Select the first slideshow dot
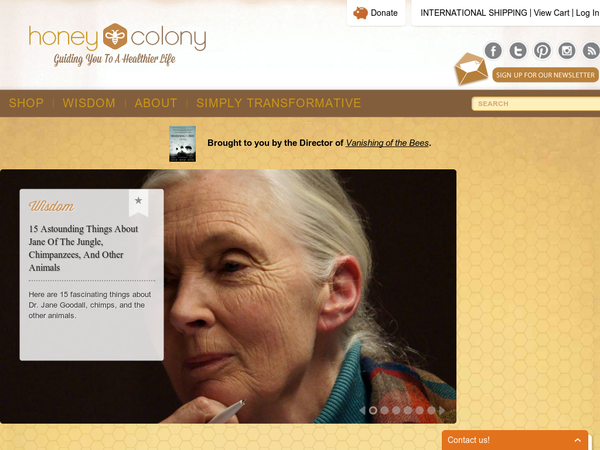Viewport: 600px width, 450px height. (373, 410)
